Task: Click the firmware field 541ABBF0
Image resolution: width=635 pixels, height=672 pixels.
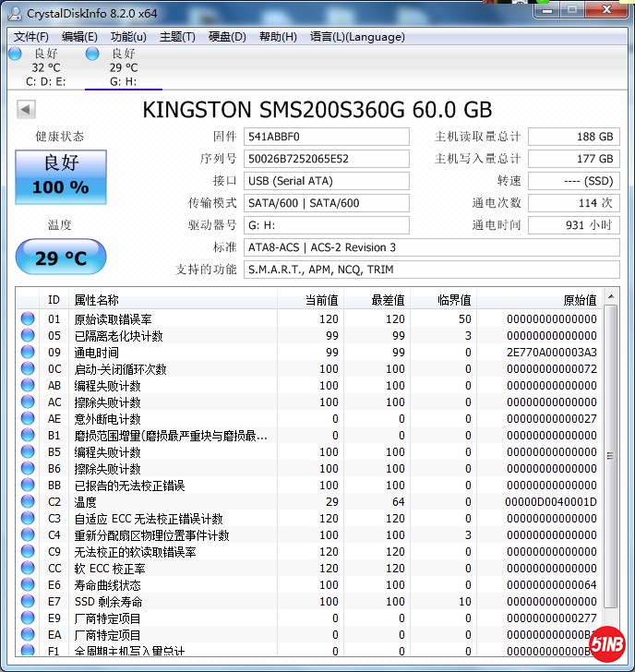Action: click(x=326, y=137)
